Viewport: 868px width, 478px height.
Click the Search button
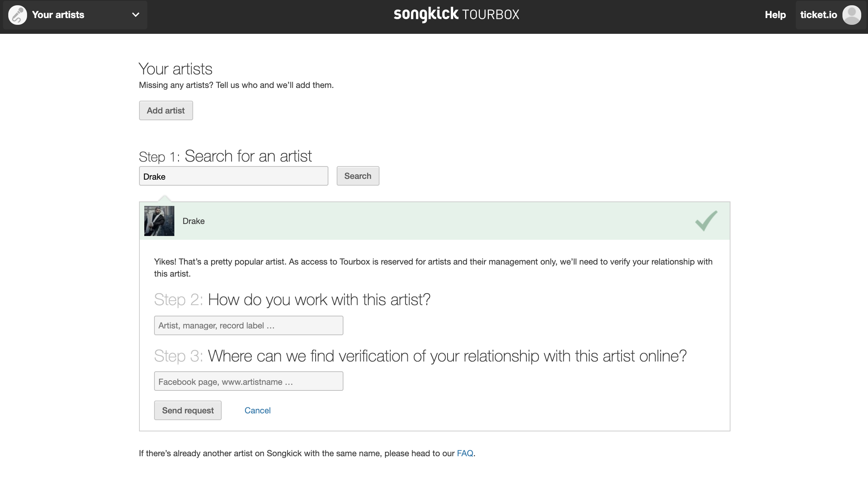(x=358, y=176)
